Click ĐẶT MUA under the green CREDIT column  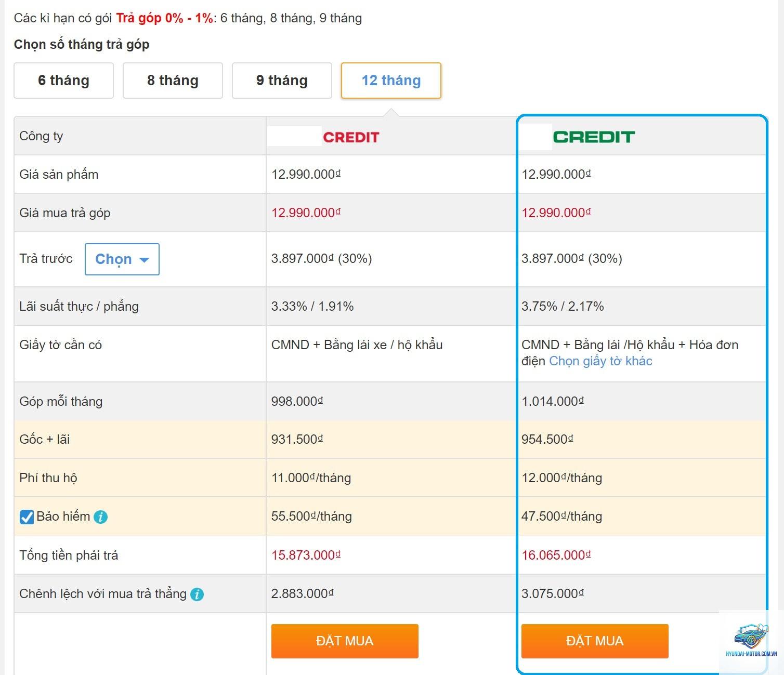[x=595, y=641]
